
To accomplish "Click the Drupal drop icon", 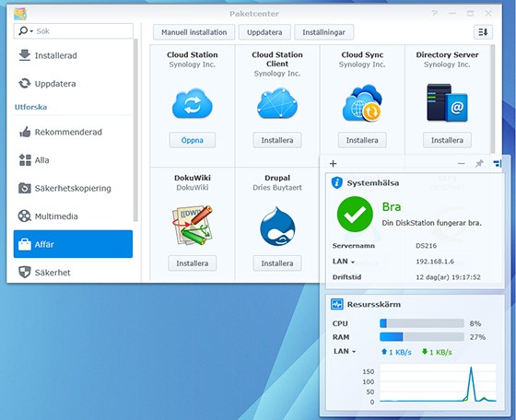I will pos(277,227).
